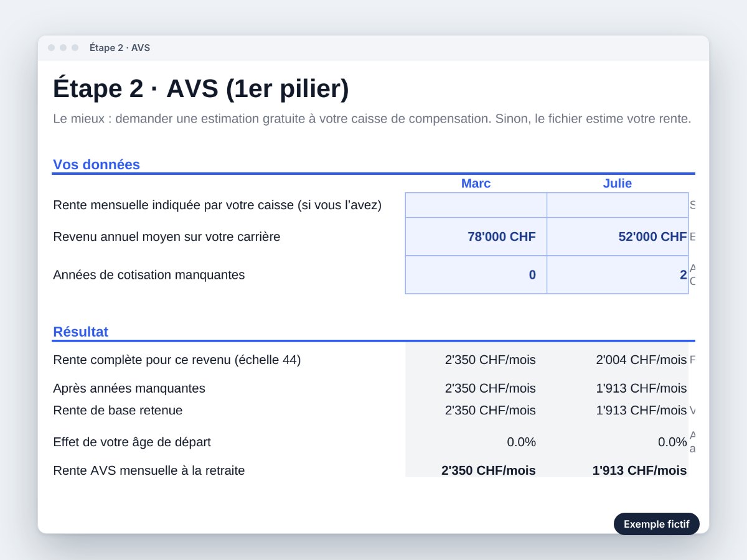Click Marc's rente complète value 2'350 CHF/mois

[491, 360]
